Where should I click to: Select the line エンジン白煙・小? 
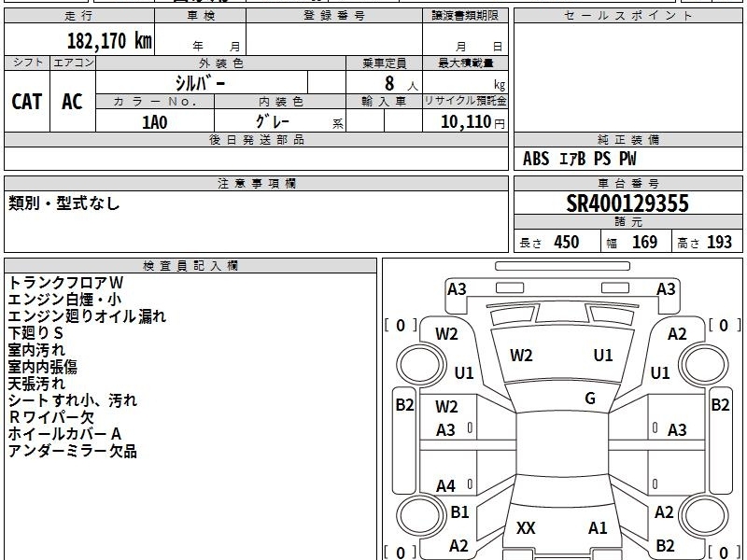click(x=64, y=300)
